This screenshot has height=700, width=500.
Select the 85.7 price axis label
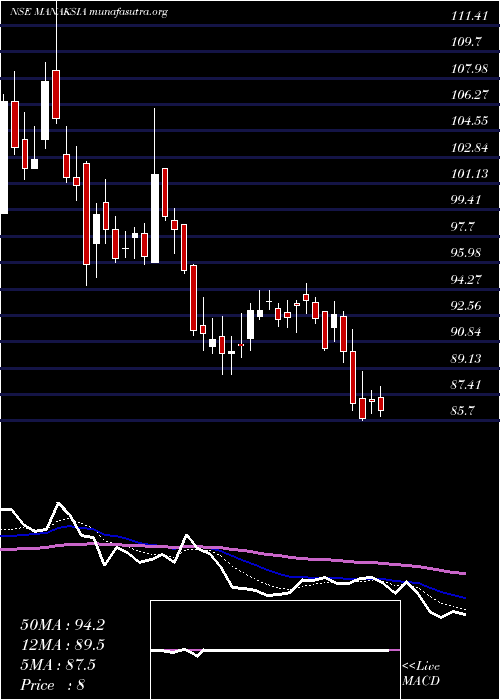[463, 411]
